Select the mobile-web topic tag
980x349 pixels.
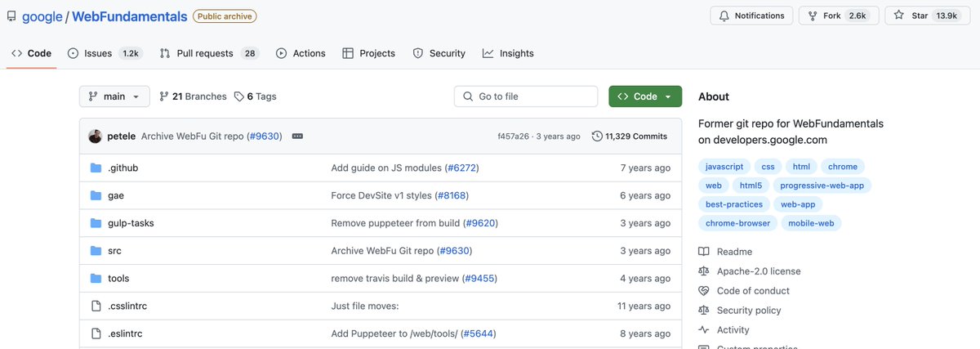click(811, 223)
